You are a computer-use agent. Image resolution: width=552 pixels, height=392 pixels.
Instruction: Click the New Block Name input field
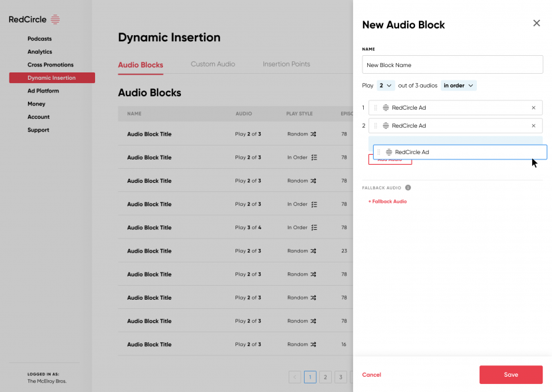click(x=452, y=64)
